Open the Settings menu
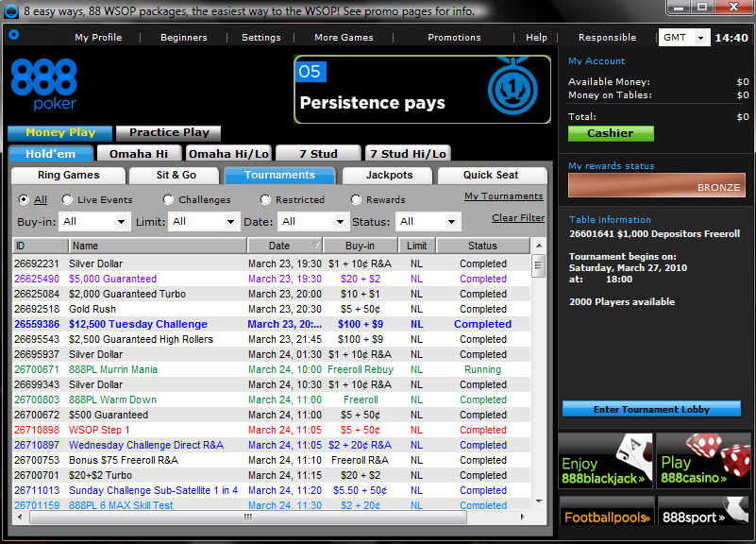This screenshot has height=544, width=756. click(260, 37)
